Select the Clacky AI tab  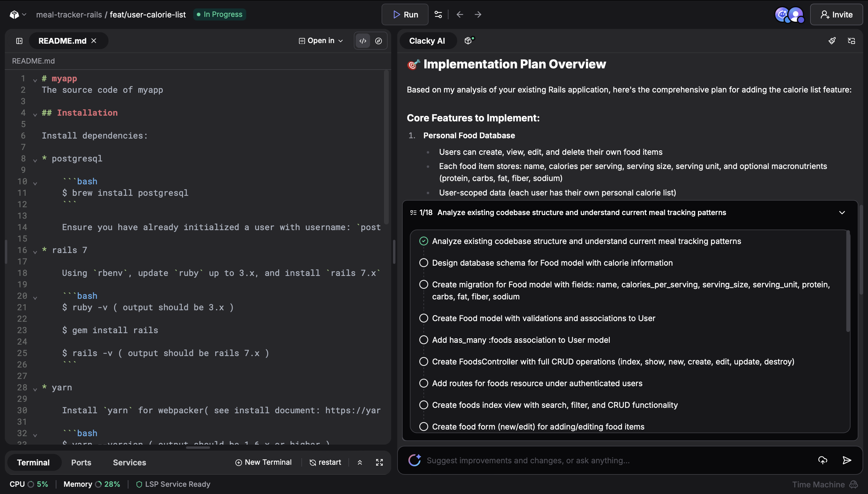pyautogui.click(x=427, y=41)
